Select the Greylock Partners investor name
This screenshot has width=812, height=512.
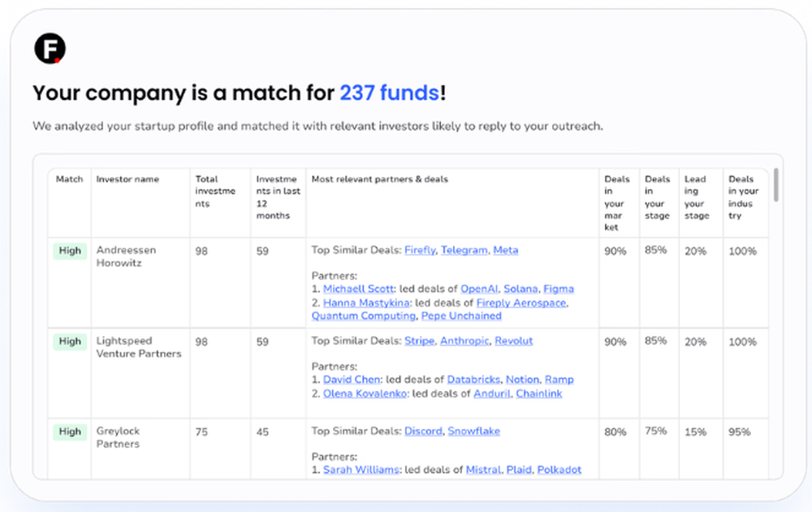118,437
